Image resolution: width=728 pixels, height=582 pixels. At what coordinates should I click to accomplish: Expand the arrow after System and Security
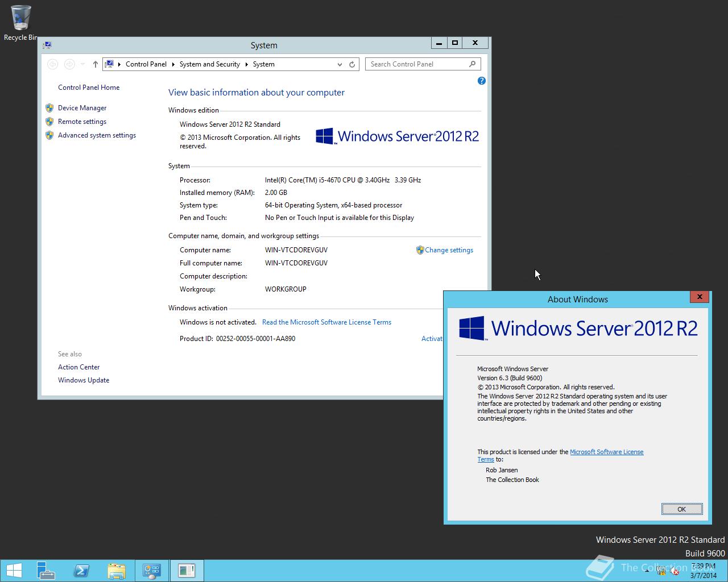(247, 64)
